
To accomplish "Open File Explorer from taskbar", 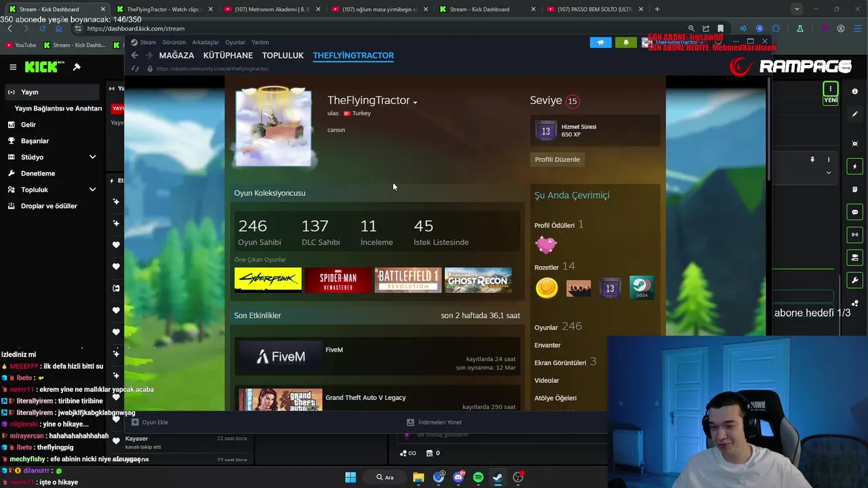I will tap(418, 477).
